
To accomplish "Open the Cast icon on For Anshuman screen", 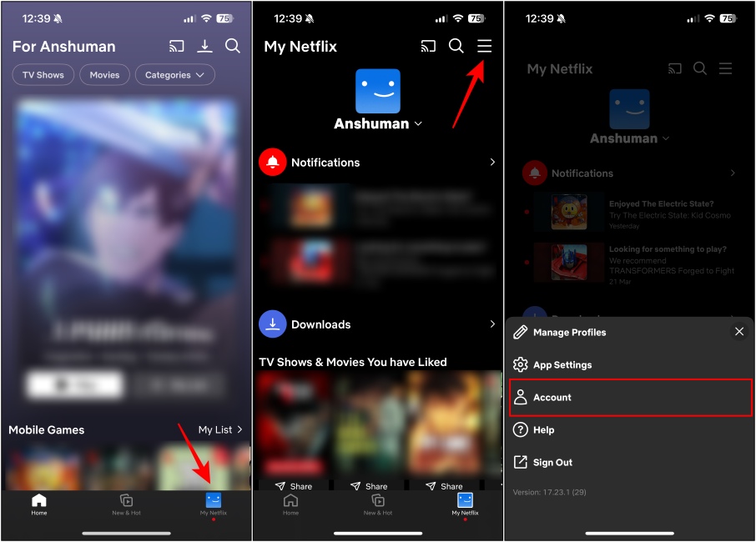I will tap(176, 46).
